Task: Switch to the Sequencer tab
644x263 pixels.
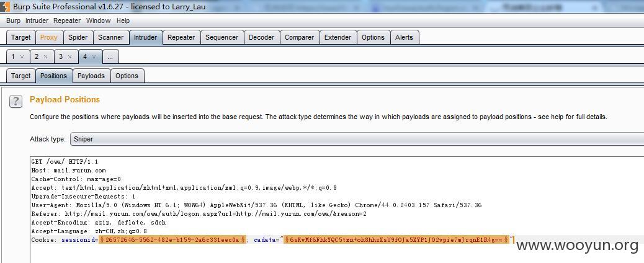Action: [221, 37]
